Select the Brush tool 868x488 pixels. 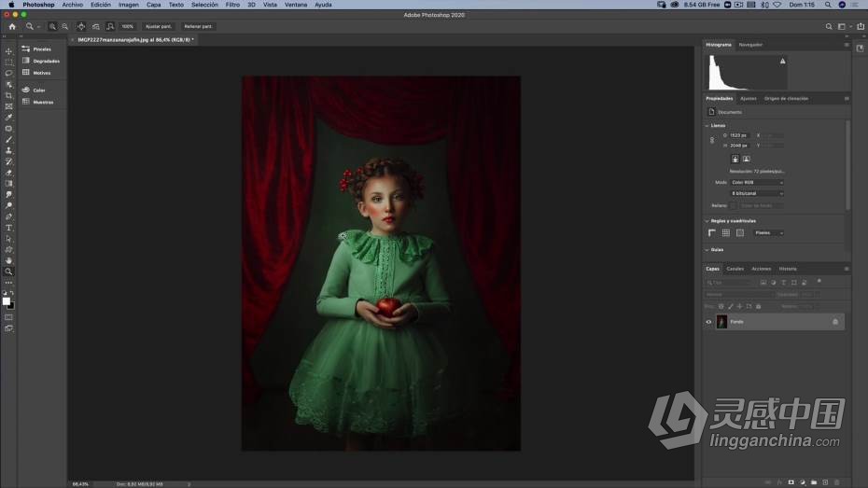click(8, 139)
